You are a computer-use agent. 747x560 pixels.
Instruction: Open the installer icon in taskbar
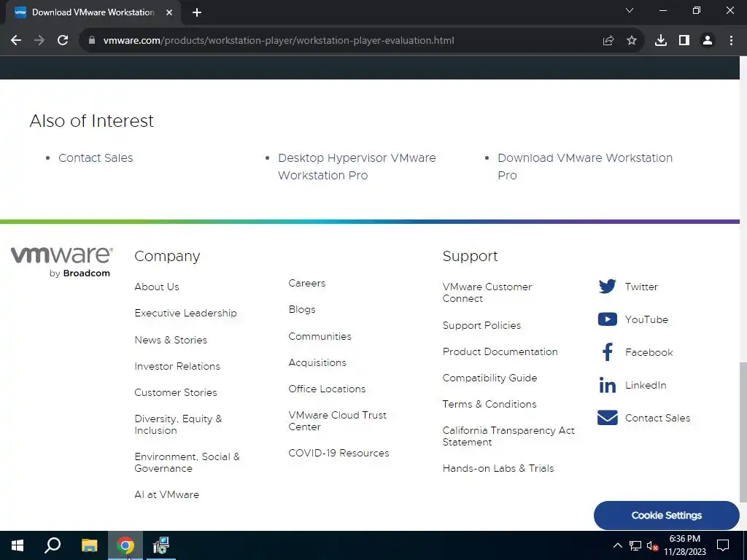click(161, 545)
